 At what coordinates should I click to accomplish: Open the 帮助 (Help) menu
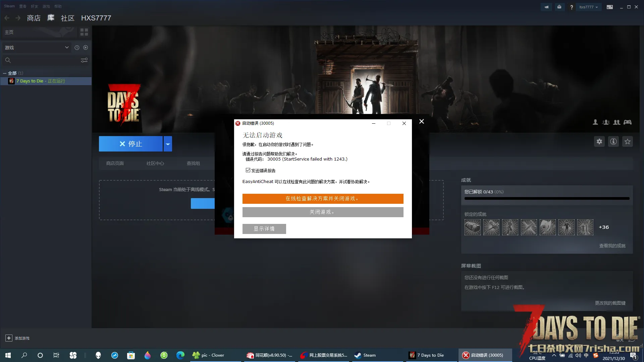click(58, 6)
